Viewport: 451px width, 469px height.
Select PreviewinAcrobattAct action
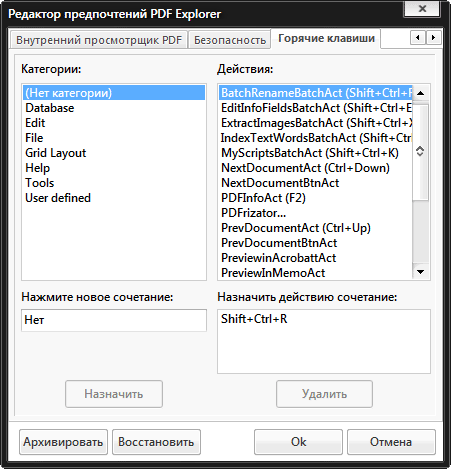(316, 258)
